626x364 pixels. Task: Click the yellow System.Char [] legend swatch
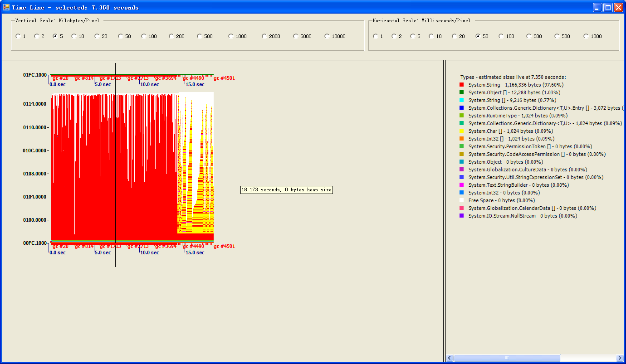tap(462, 131)
